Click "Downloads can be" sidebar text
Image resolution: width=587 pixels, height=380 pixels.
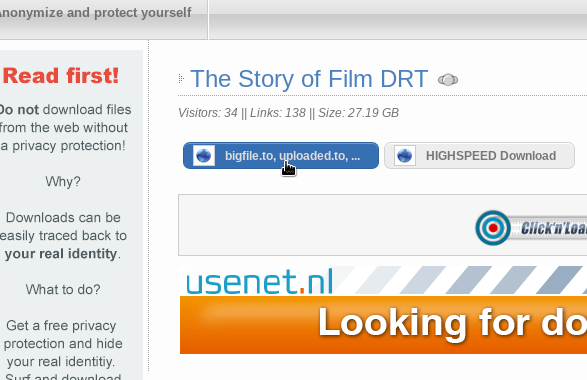(x=63, y=218)
